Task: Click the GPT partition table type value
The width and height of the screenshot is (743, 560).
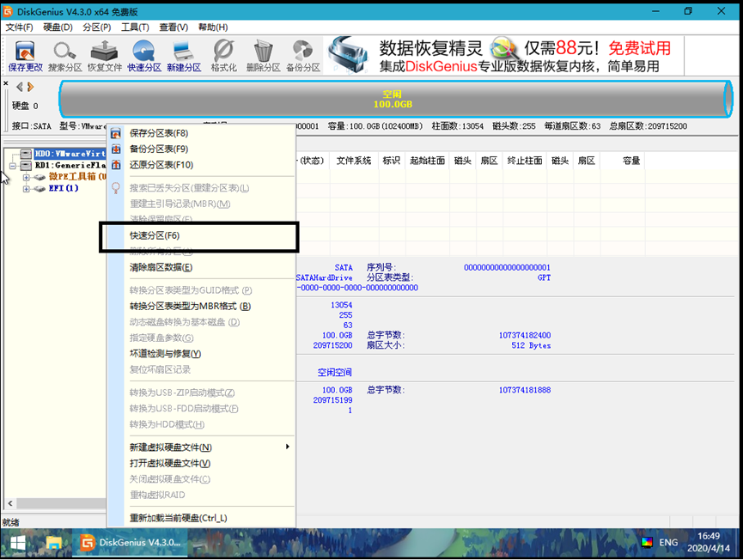Action: coord(544,277)
